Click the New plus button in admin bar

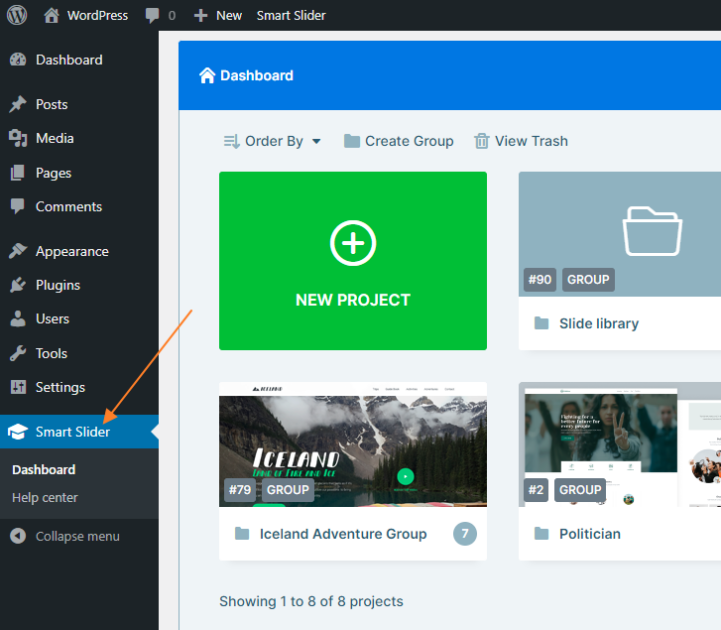point(217,15)
